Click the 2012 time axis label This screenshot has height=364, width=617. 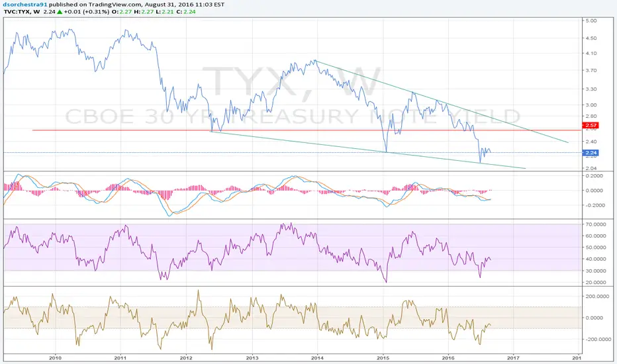186,357
